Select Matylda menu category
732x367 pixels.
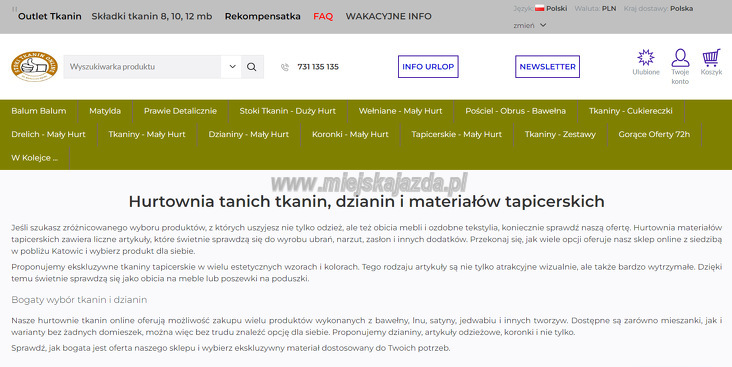point(105,111)
